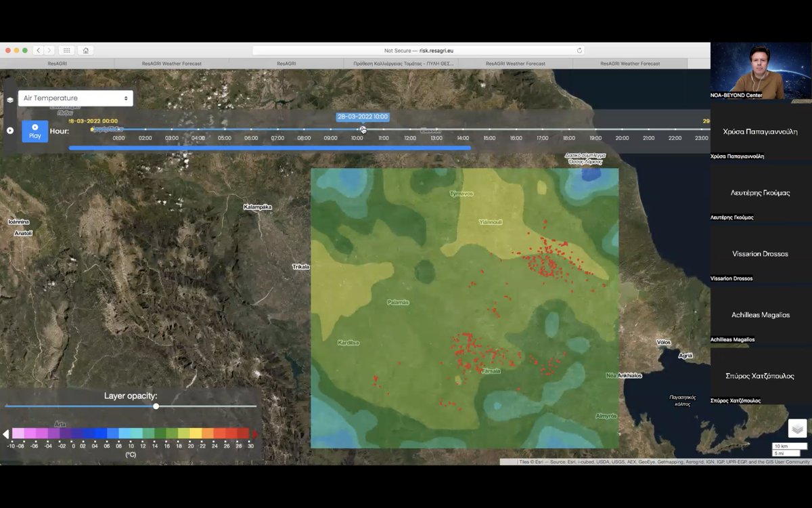Click the Trikala label on the map
812x508 pixels.
coord(300,267)
